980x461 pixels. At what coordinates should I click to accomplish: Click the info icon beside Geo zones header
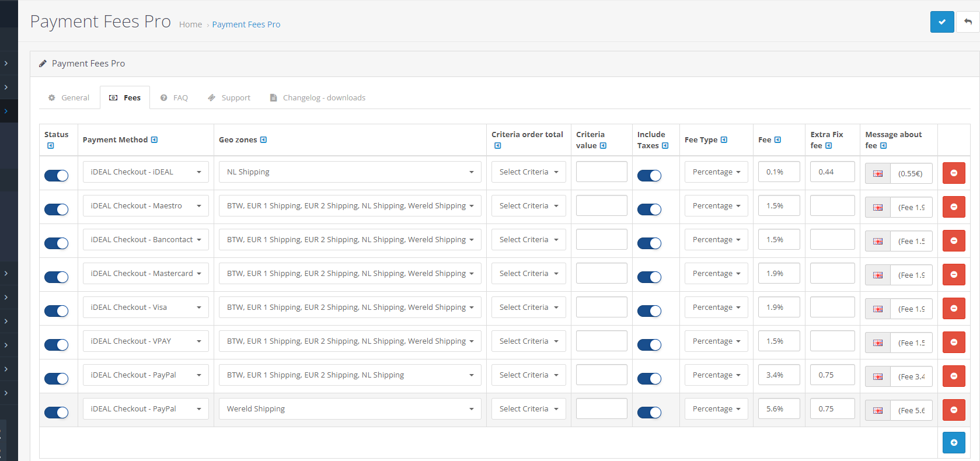click(x=263, y=140)
